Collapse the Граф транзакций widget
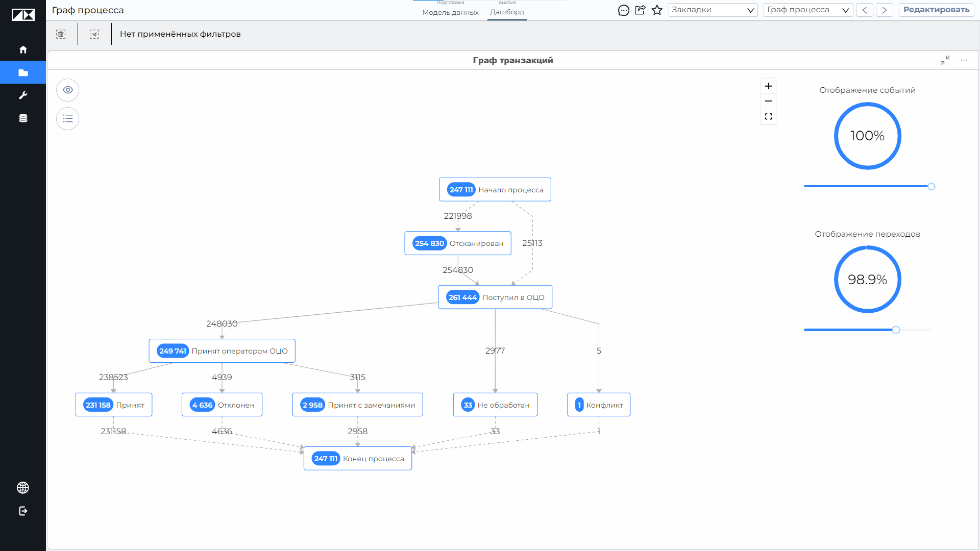This screenshot has width=980, height=551. point(945,60)
